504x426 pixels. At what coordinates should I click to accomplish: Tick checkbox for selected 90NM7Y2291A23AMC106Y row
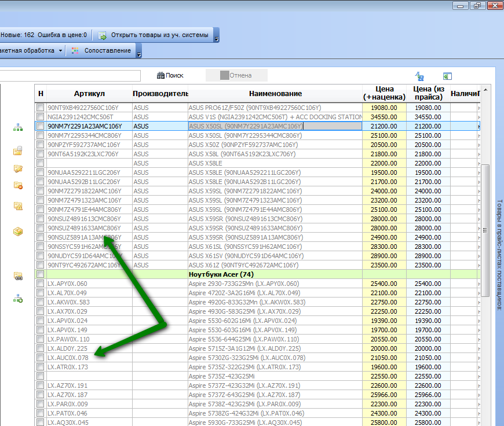pos(40,126)
